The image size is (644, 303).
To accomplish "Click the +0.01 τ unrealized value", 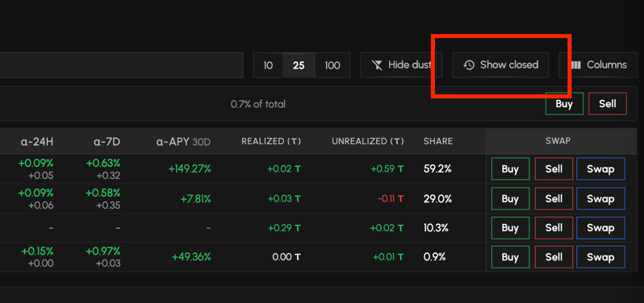I will [388, 257].
